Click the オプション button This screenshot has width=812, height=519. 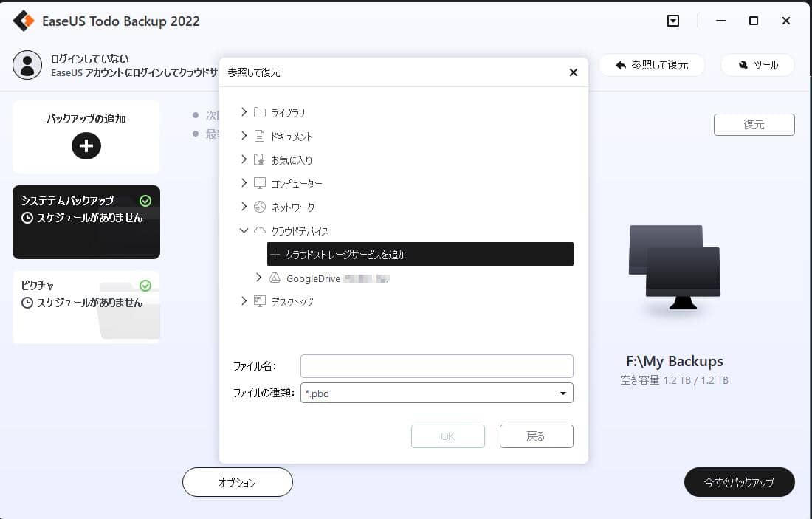click(237, 482)
